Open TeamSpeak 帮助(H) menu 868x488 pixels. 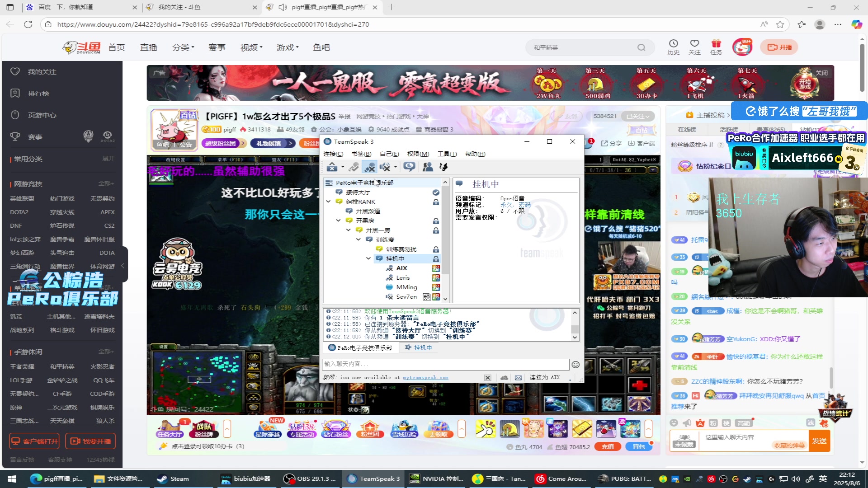coord(475,154)
